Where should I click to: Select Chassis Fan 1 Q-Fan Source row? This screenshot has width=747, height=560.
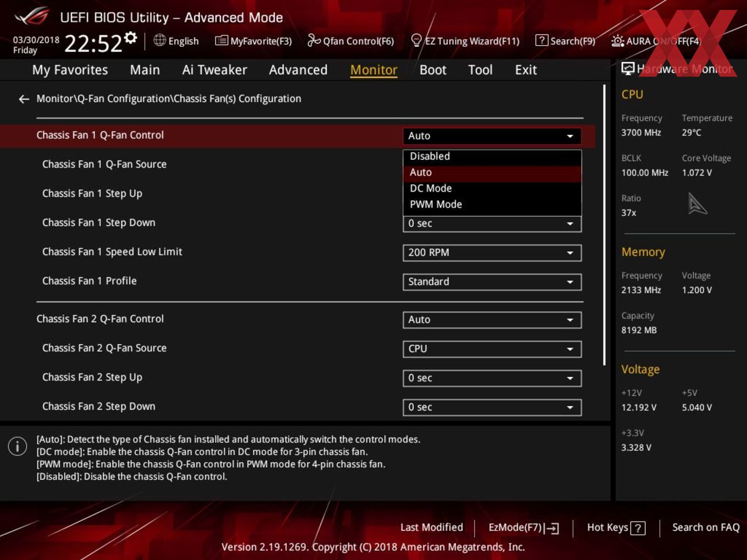click(104, 164)
